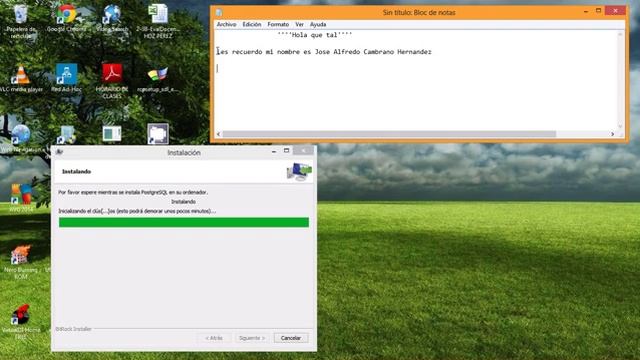Open the Formato menu in Bloc de notas
Image resolution: width=640 pixels, height=360 pixels.
pos(278,24)
